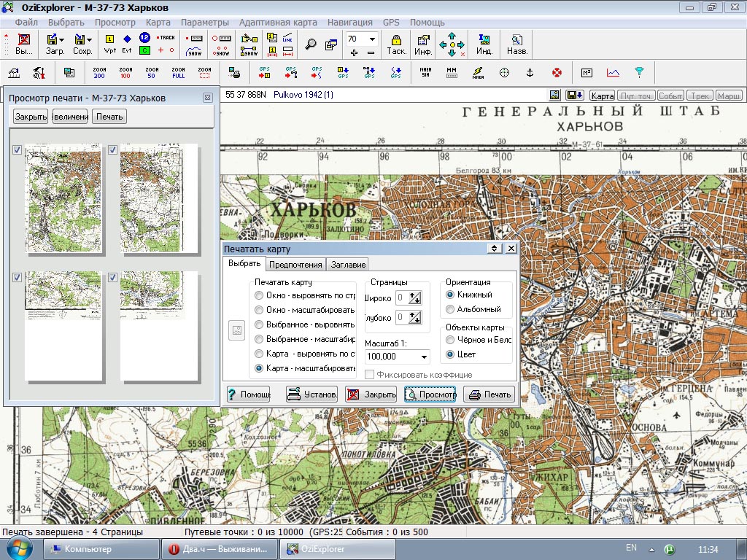Click the Назв. name search icon
This screenshot has width=747, height=560.
pos(517,44)
